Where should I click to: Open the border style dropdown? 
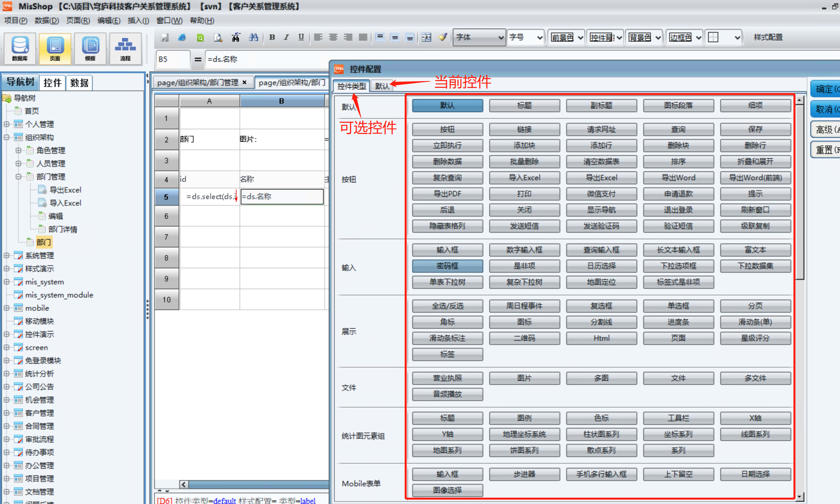point(724,37)
